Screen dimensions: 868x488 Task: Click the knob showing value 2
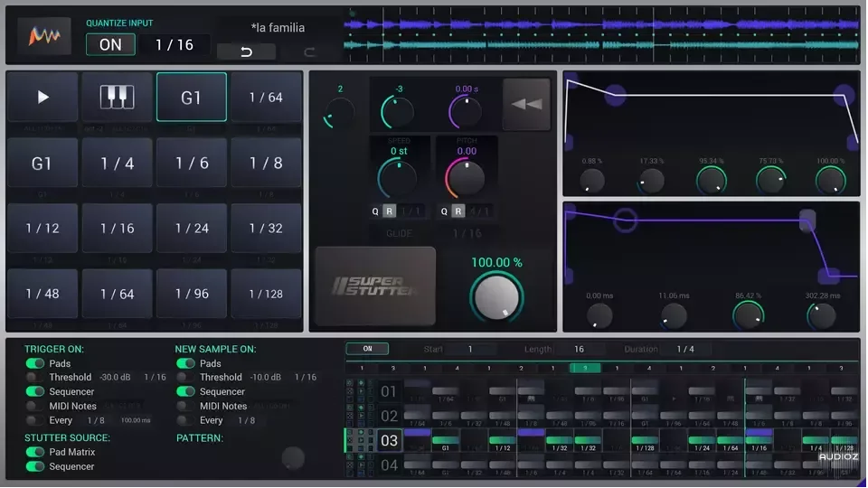point(340,112)
